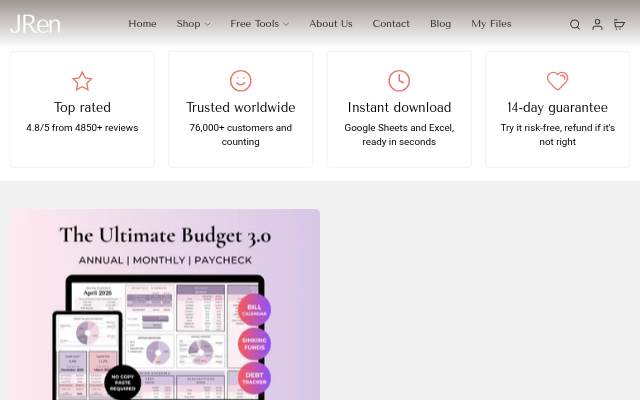This screenshot has height=400, width=640.
Task: Click the Top rated heading
Action: pyautogui.click(x=82, y=107)
